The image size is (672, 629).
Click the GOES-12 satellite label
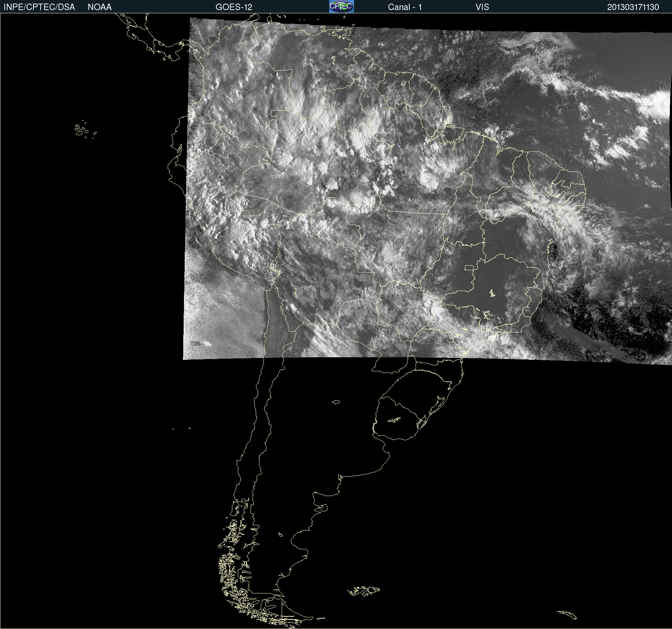234,7
